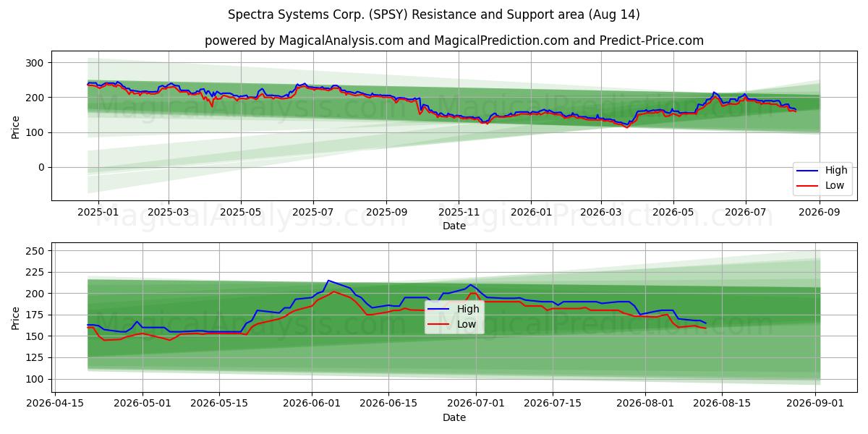The height and width of the screenshot is (434, 868).
Task: Click the last point of bottom chart's High line
Action: tap(705, 323)
